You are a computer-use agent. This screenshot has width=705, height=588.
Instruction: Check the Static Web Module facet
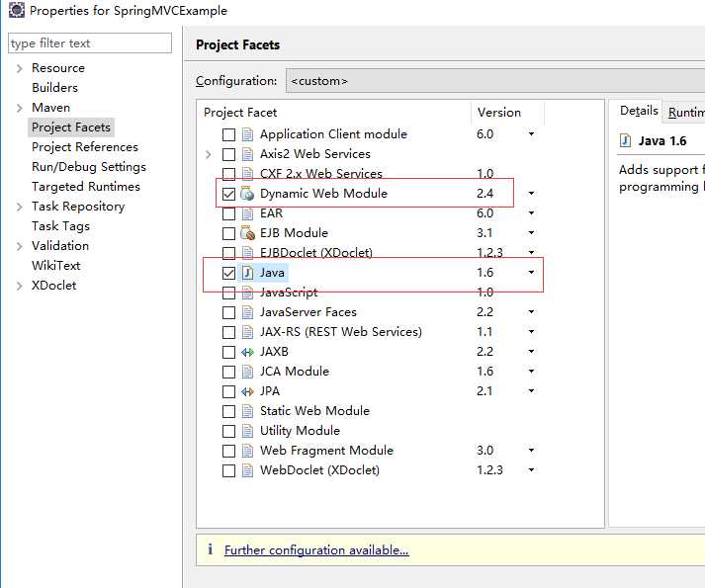point(228,411)
